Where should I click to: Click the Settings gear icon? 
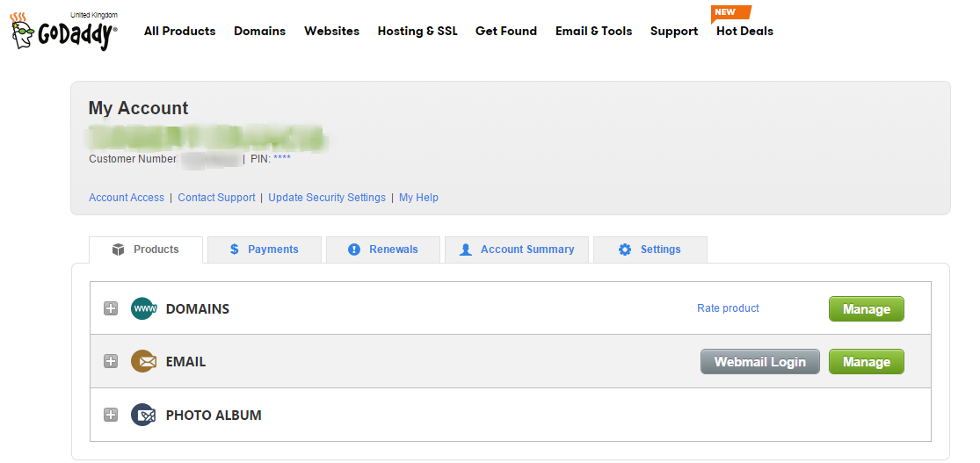[x=625, y=250]
